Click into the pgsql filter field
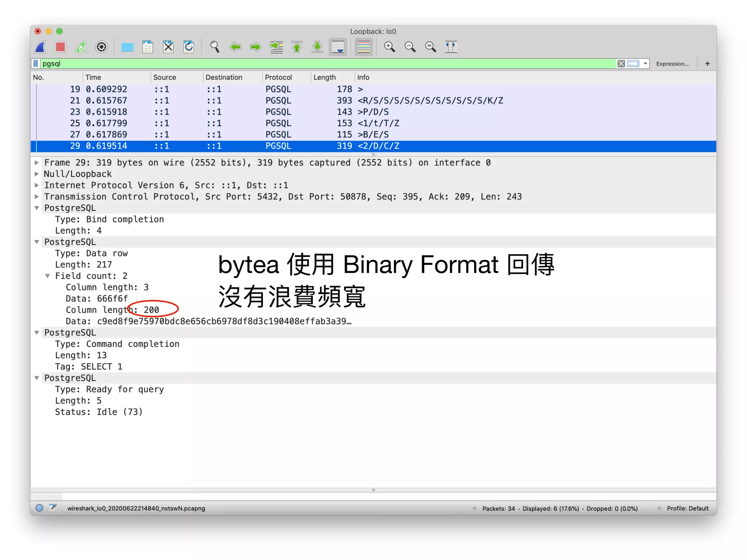747x560 pixels. [x=328, y=63]
